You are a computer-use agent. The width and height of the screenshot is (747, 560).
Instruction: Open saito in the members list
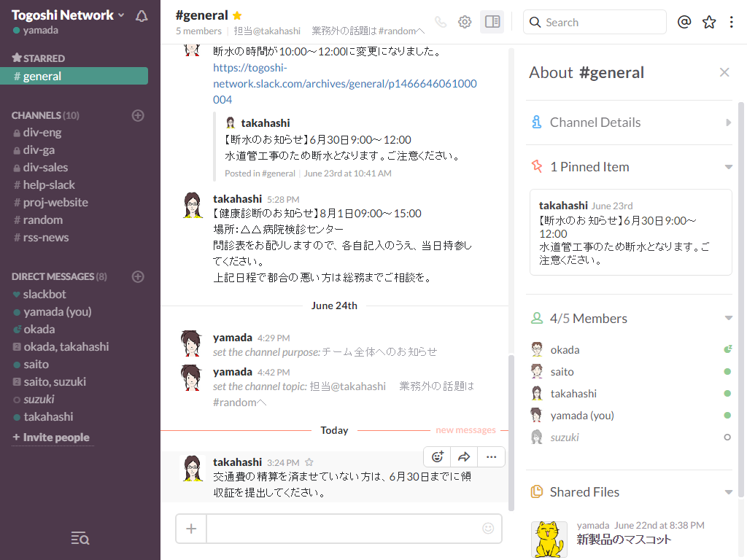coord(631,372)
